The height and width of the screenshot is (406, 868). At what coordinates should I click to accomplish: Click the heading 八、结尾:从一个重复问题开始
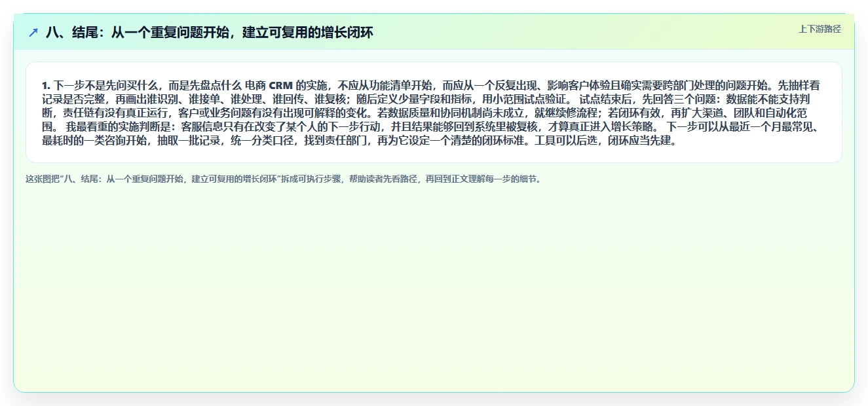coord(209,32)
